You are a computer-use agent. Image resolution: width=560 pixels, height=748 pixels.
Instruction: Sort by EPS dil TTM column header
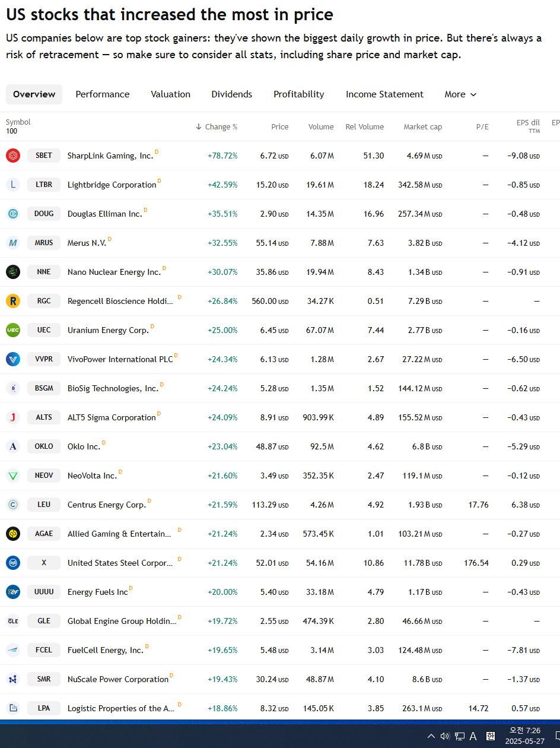pyautogui.click(x=528, y=126)
